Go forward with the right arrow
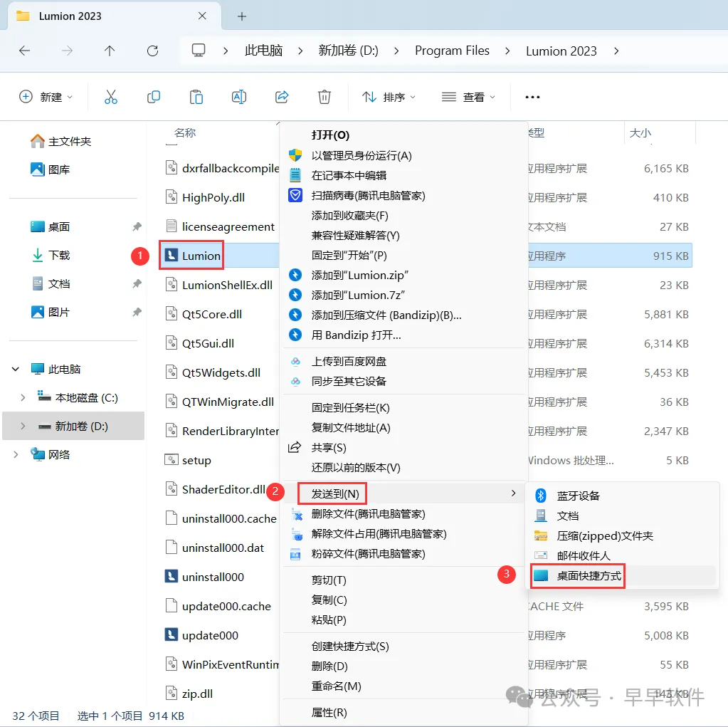728x727 pixels. (68, 51)
